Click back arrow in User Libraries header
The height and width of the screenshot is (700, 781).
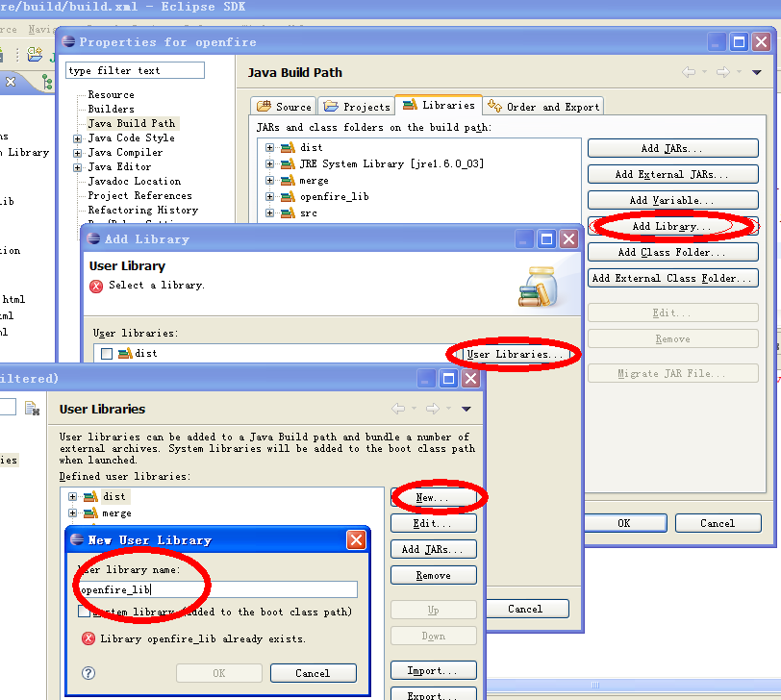pyautogui.click(x=398, y=409)
